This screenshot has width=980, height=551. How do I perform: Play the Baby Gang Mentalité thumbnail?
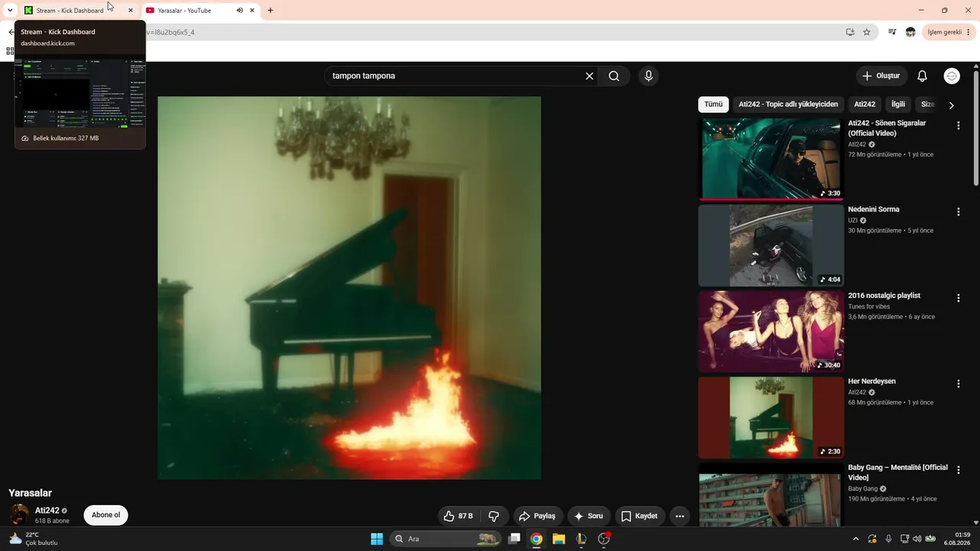771,494
